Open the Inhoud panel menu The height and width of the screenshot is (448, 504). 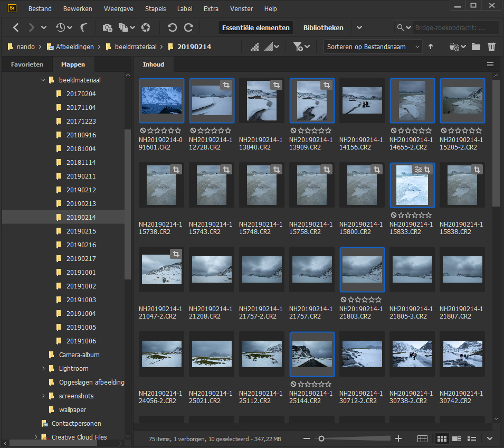(x=490, y=64)
